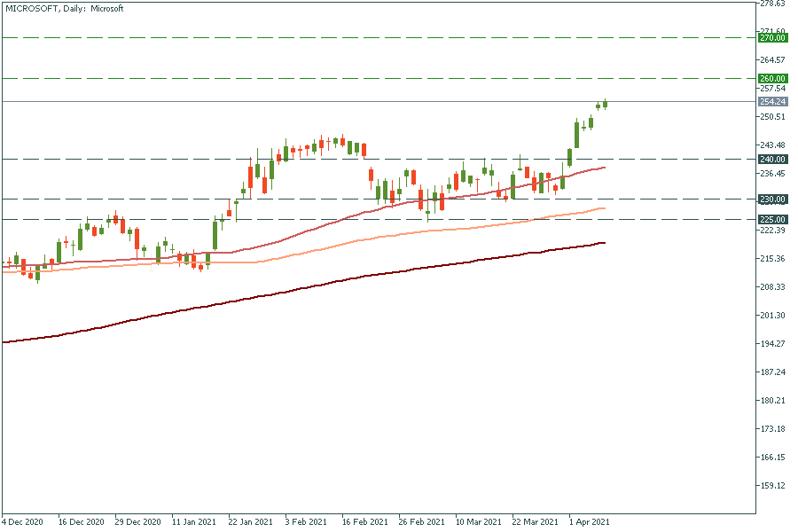Click the 159.12 axis value at bottom
Image resolution: width=798 pixels, height=532 pixels.
click(771, 486)
